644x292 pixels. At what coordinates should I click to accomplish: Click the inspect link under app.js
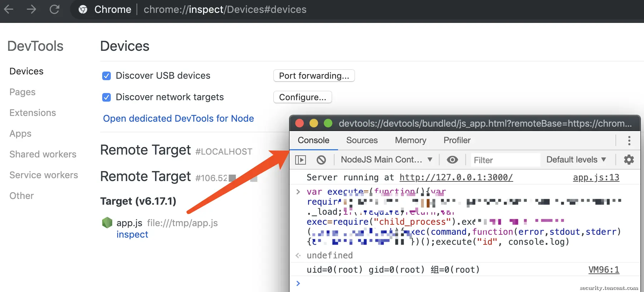click(x=132, y=234)
